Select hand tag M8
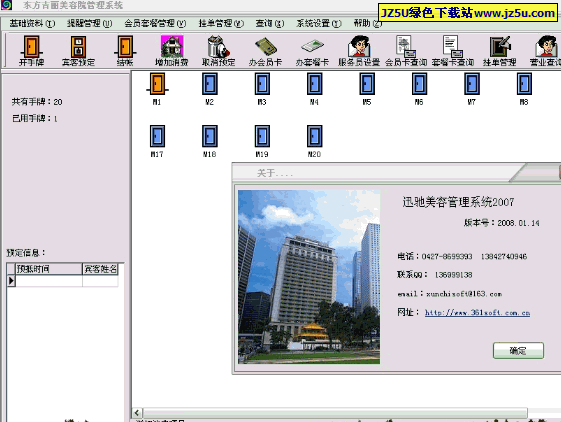Viewport: 561px width, 422px height. [x=524, y=89]
